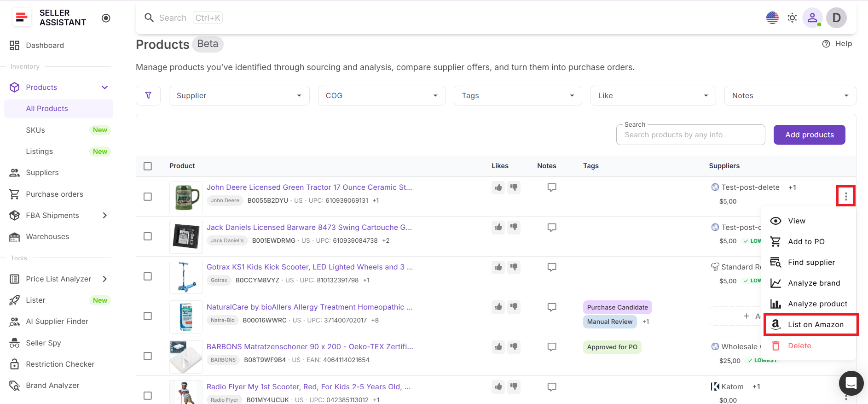Click the search magnifier icon in top bar

coord(149,18)
